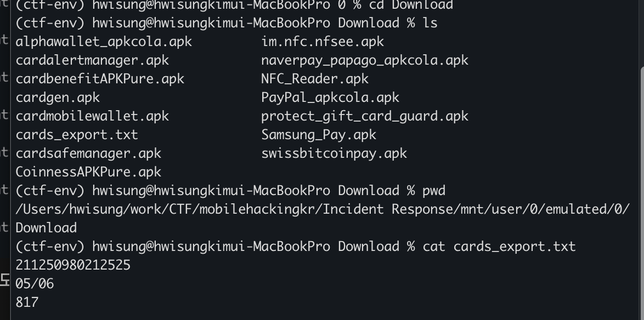
Task: Select protect_gift_card_guard.apk file name
Action: pos(364,116)
